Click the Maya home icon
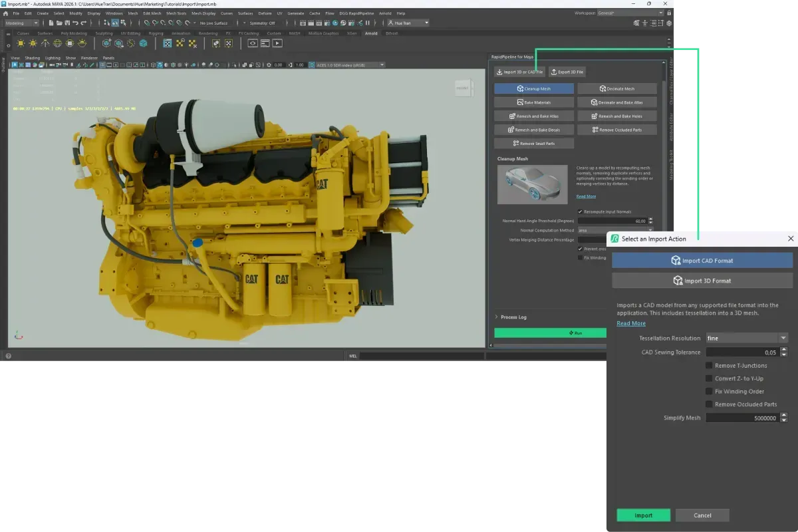Screen dimensions: 798x532 pyautogui.click(x=6, y=13)
